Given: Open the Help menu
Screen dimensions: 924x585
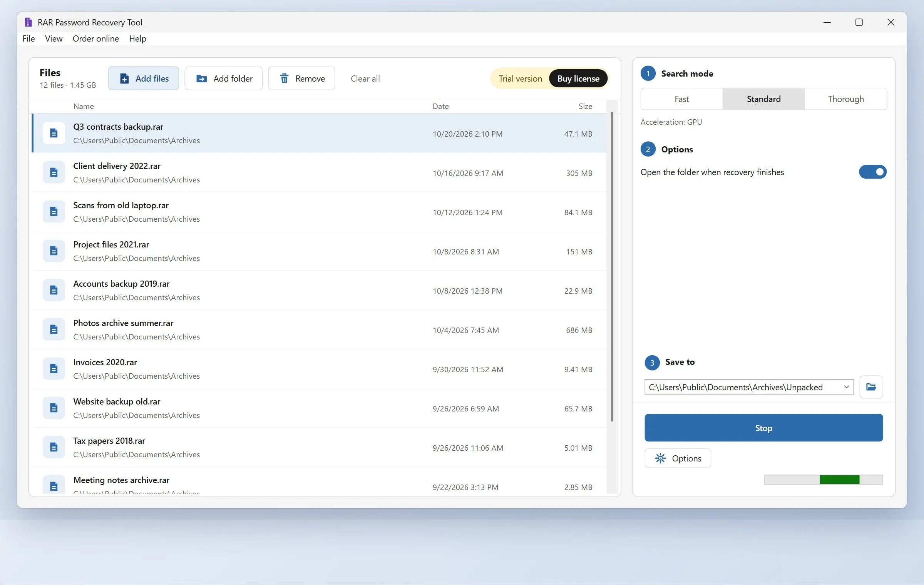Looking at the screenshot, I should 137,38.
